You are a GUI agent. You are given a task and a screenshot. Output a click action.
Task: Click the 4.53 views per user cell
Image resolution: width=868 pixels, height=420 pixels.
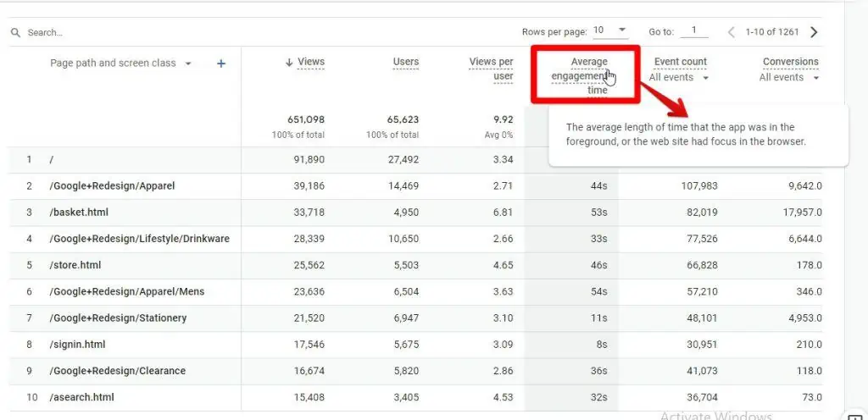click(504, 397)
